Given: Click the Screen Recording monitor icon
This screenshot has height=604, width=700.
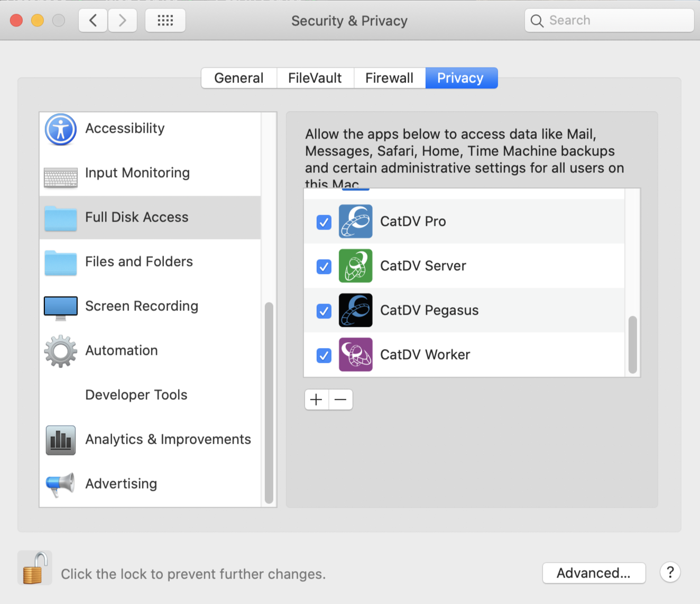Looking at the screenshot, I should point(61,308).
